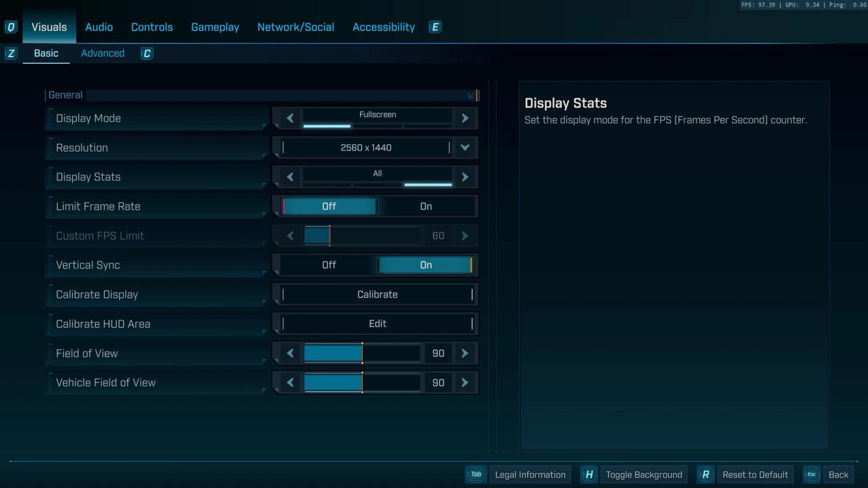Screen dimensions: 868x488
Task: Click the Tab key icon next to Legal Information
Action: 476,474
